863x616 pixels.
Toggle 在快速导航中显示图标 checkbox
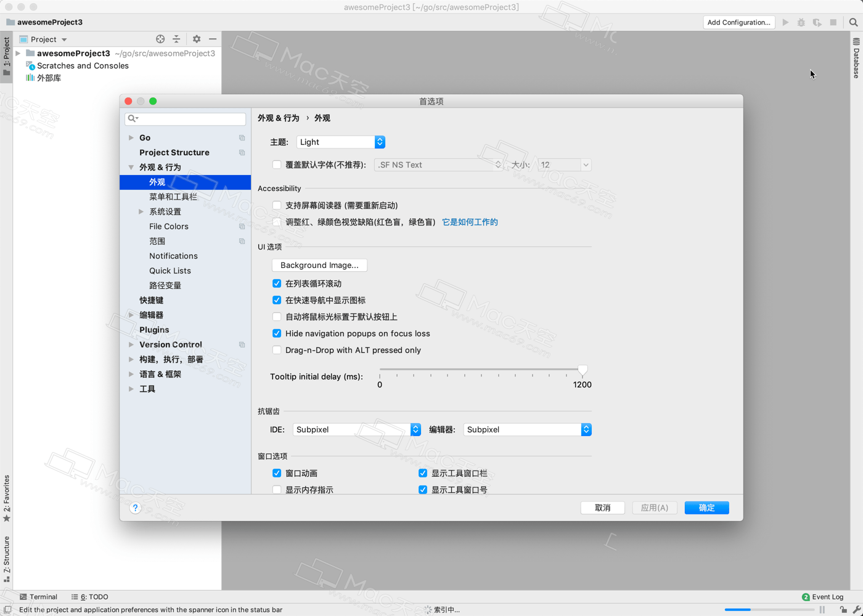pyautogui.click(x=277, y=300)
